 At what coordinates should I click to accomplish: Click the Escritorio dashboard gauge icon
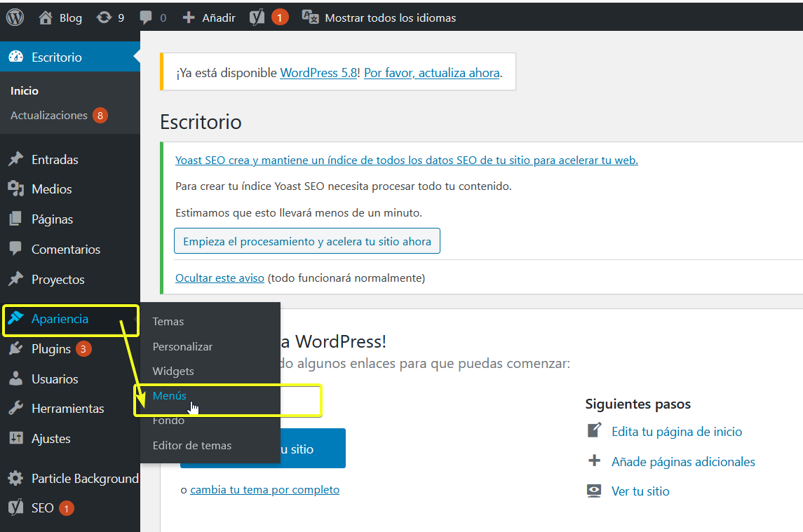(x=16, y=57)
